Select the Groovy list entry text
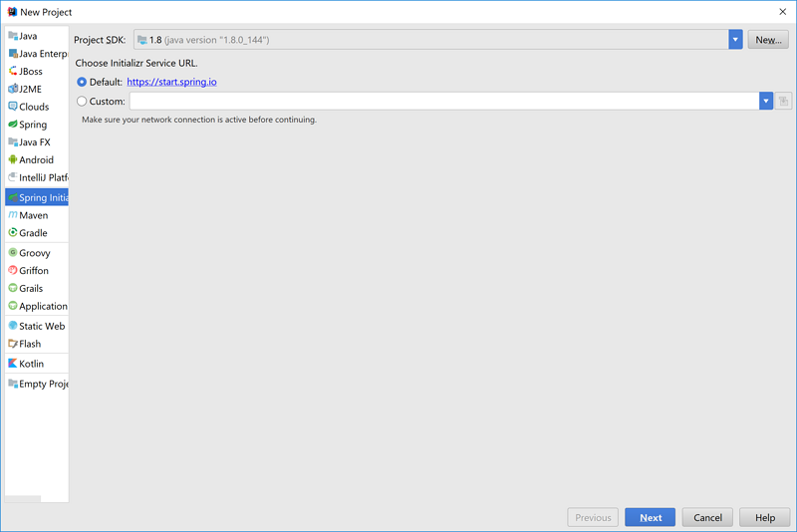Screen dimensions: 797x532 tap(35, 253)
